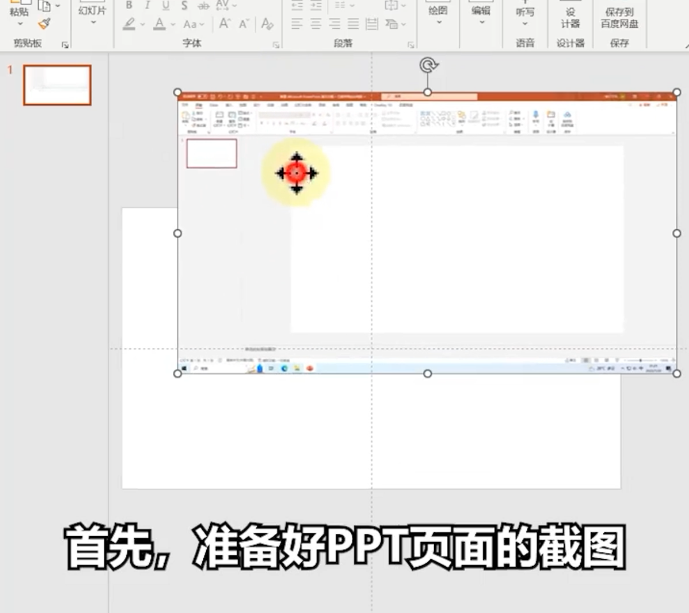
Task: Open the 编辑 editing group menu
Action: coord(481,13)
